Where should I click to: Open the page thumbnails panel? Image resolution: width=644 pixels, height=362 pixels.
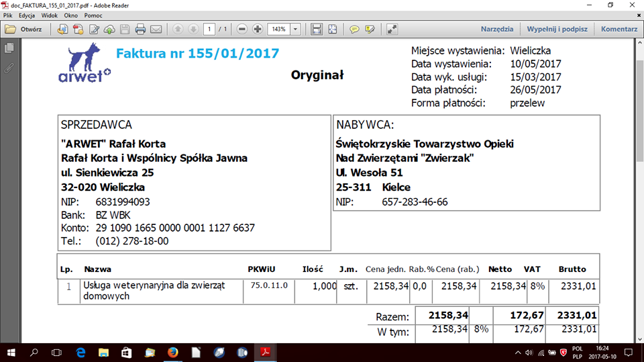[x=9, y=48]
